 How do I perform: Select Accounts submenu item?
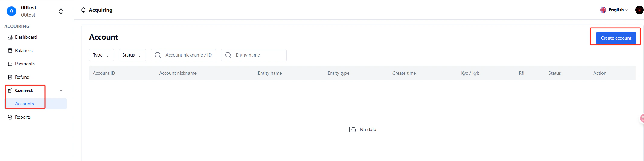click(36, 104)
